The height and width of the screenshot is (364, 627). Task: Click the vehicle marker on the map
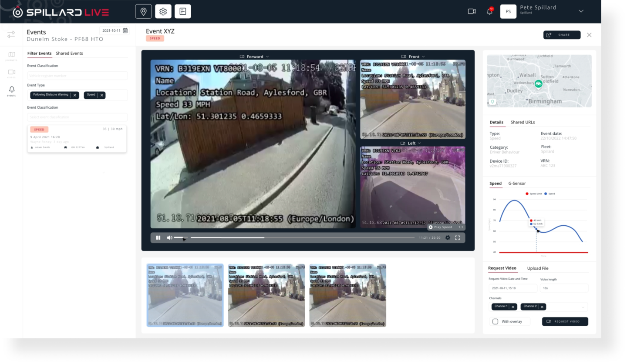pos(539,83)
